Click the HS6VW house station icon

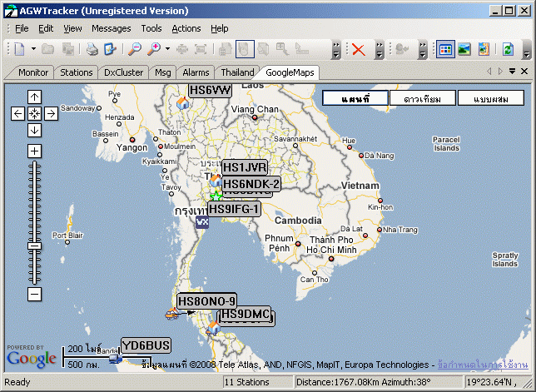tap(182, 102)
